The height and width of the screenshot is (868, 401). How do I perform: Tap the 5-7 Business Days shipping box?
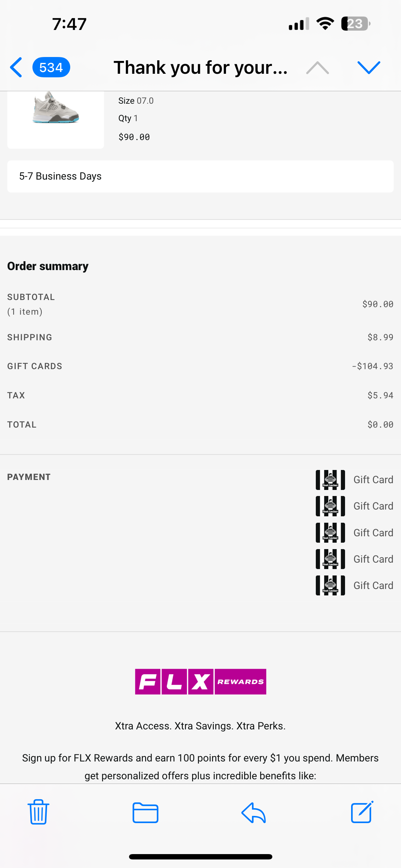[x=200, y=176]
